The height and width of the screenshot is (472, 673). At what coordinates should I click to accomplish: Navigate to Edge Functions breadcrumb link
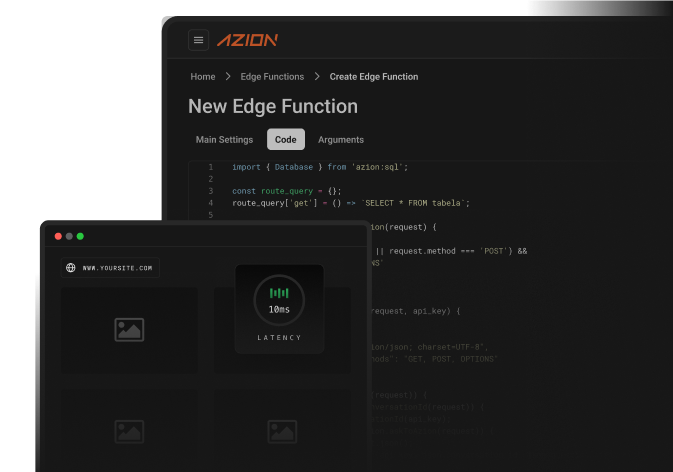(272, 77)
